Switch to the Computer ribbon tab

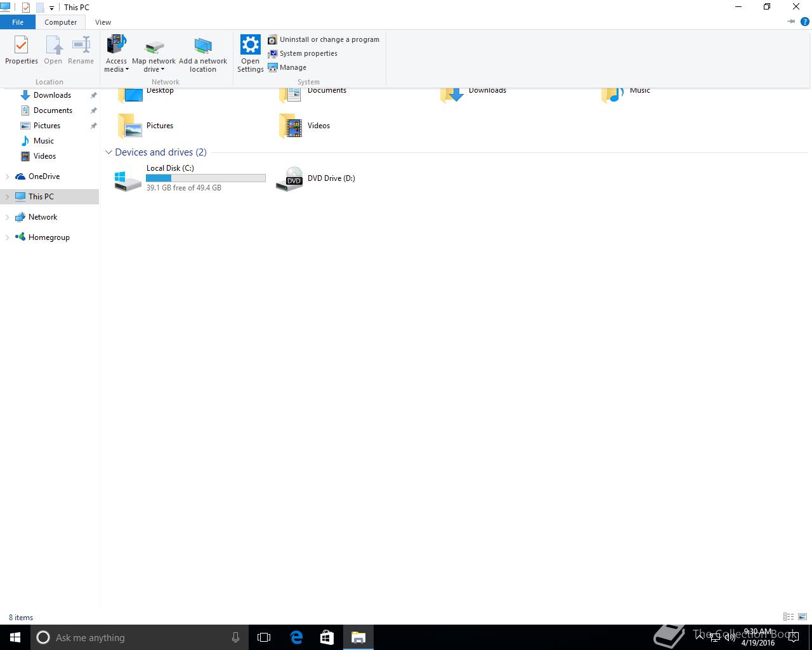point(61,22)
